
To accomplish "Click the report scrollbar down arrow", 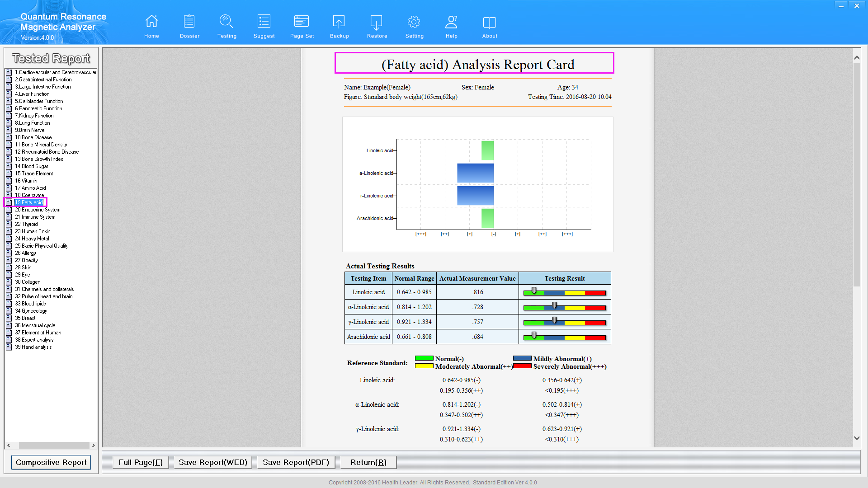I will click(x=857, y=438).
